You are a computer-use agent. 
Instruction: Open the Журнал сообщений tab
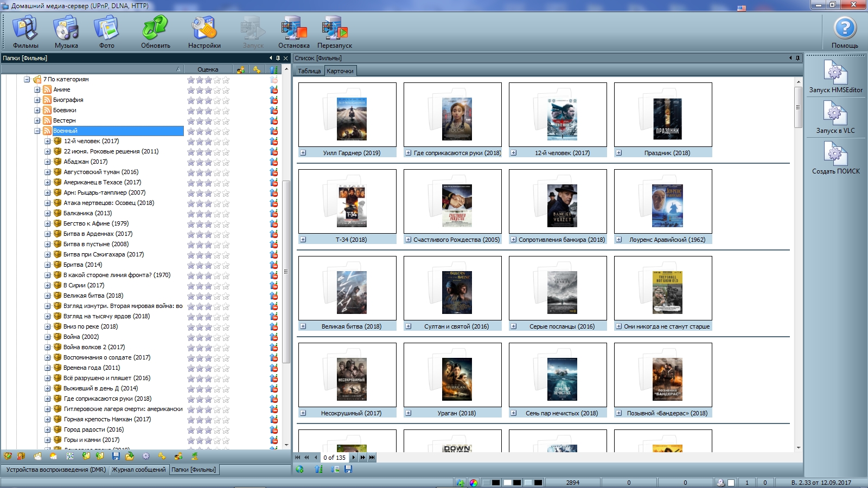[139, 470]
